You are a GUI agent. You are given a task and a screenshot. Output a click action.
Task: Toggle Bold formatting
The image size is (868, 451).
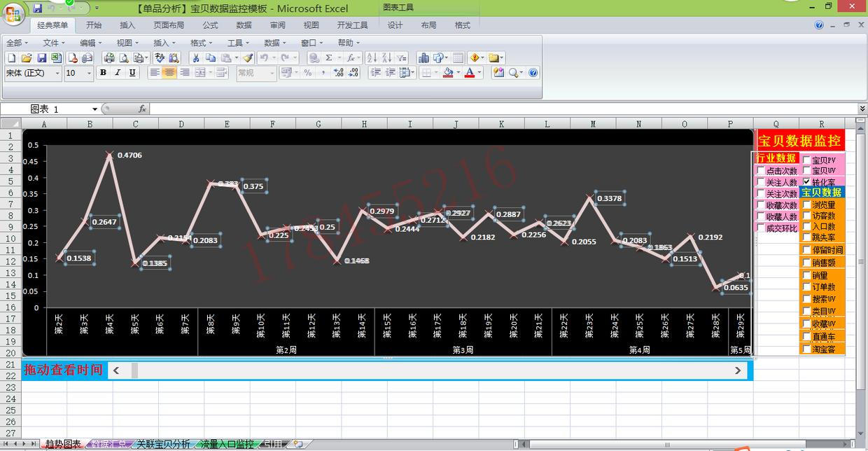103,73
